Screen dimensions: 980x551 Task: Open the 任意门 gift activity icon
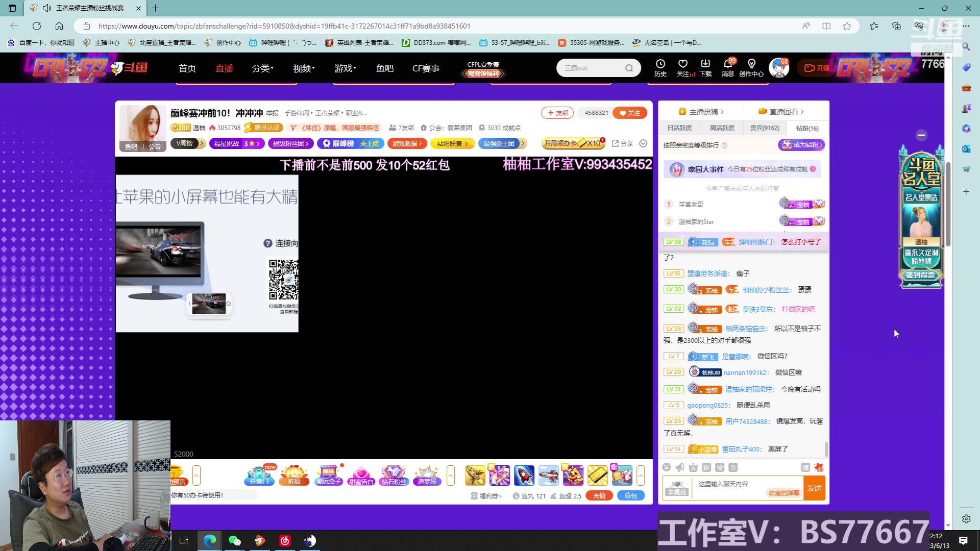[259, 475]
